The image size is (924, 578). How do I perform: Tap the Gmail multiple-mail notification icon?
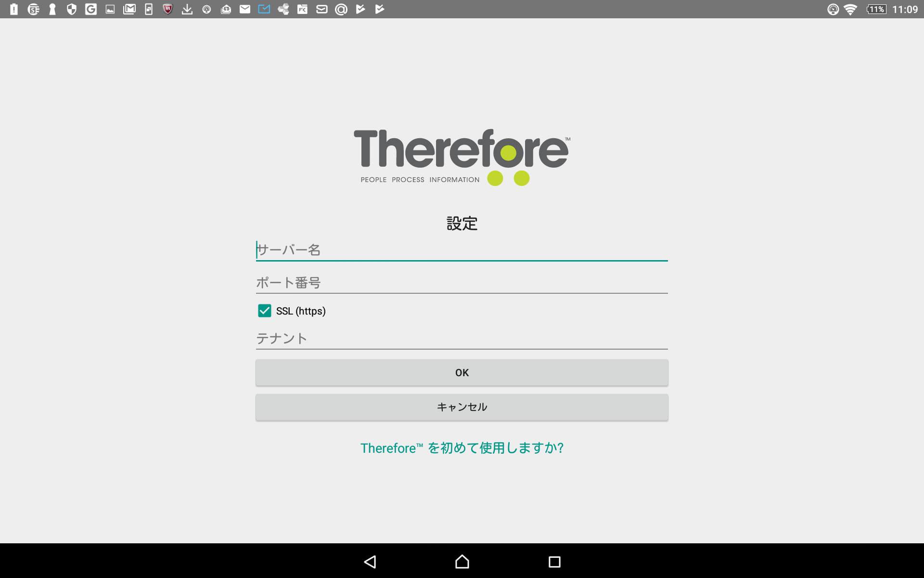coord(129,9)
